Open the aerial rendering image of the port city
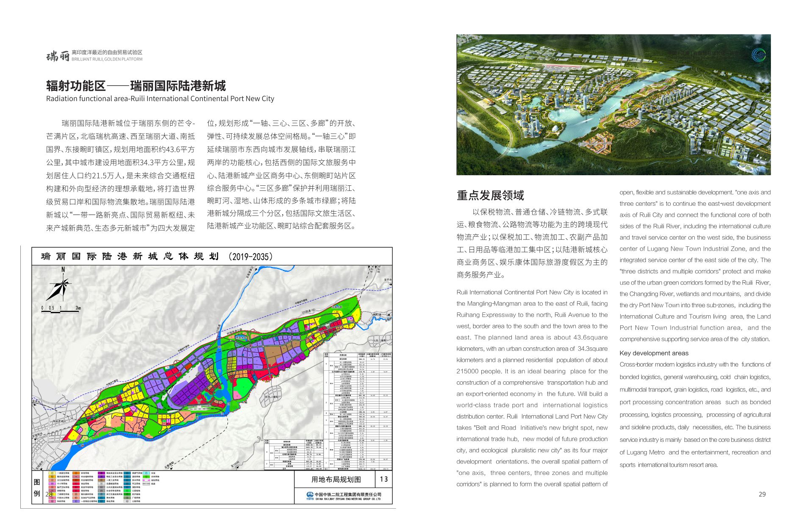This screenshot has height=532, width=812. point(613,105)
